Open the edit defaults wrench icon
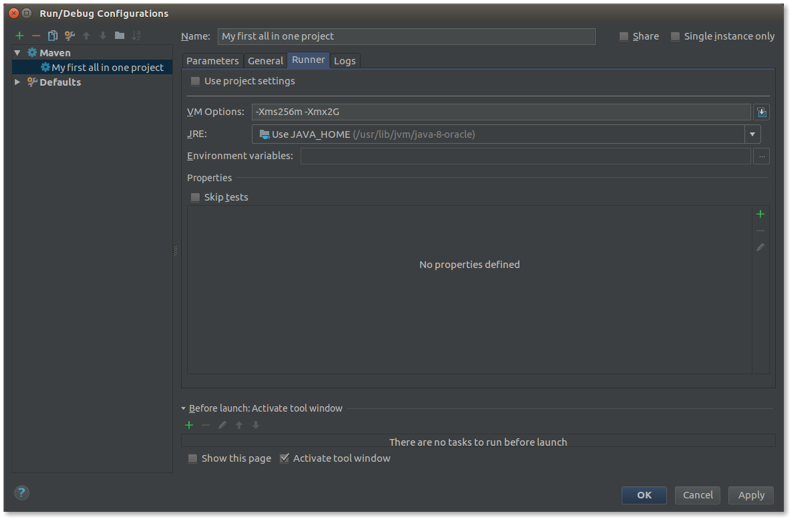 point(70,36)
